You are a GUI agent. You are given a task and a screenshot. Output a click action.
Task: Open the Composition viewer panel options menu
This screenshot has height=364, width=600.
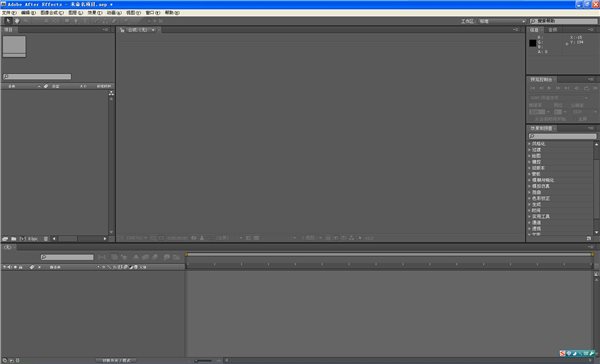(516, 29)
